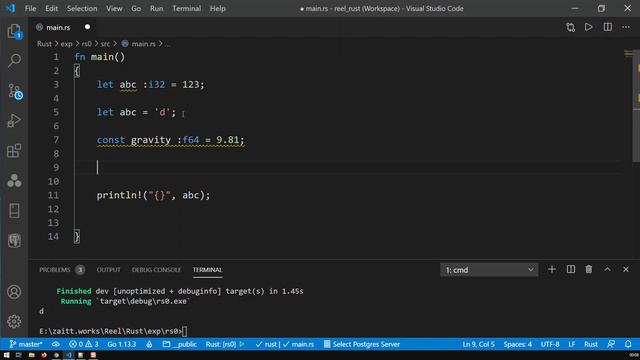Switch to the DEBUG CONSOLE tab
This screenshot has width=640, height=360.
(x=156, y=270)
